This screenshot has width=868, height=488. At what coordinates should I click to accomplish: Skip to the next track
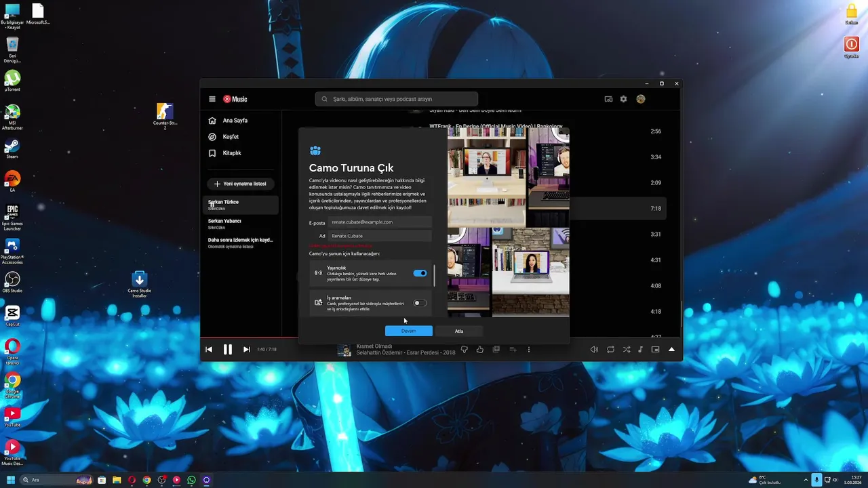tap(247, 349)
